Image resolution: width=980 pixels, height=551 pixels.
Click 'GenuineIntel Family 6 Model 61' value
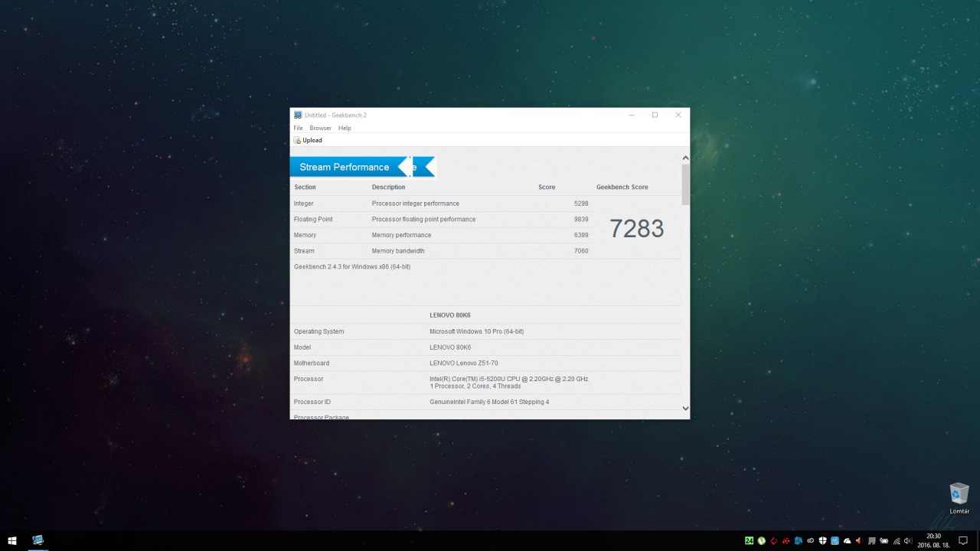pyautogui.click(x=489, y=402)
